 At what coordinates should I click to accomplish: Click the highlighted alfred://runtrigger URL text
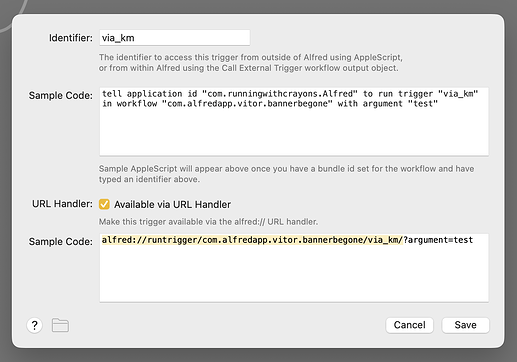(252, 240)
